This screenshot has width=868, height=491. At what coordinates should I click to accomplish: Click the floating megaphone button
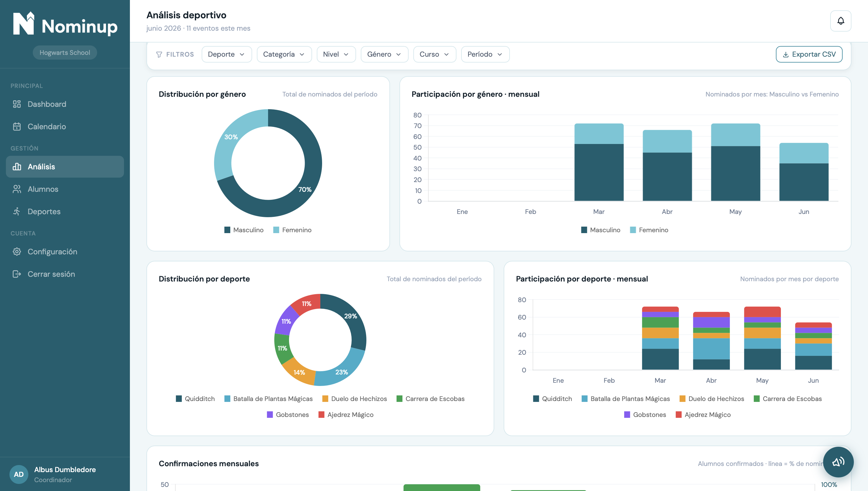838,462
